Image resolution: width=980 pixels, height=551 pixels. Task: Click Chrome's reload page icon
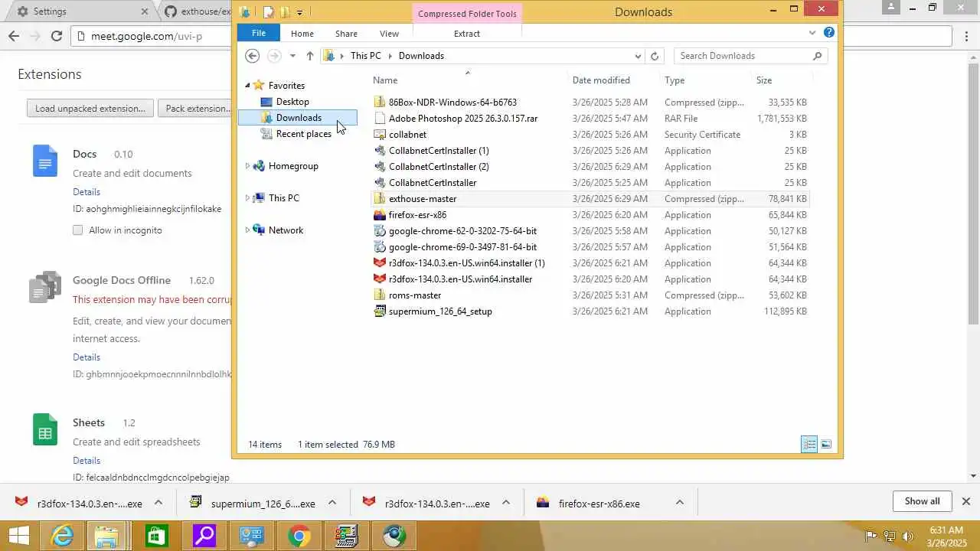tap(56, 36)
